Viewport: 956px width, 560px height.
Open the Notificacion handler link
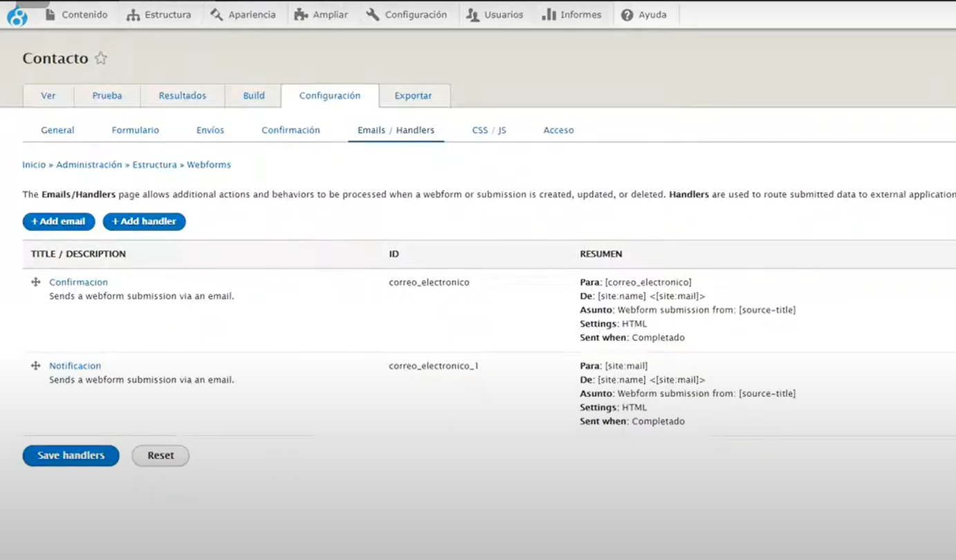[75, 366]
